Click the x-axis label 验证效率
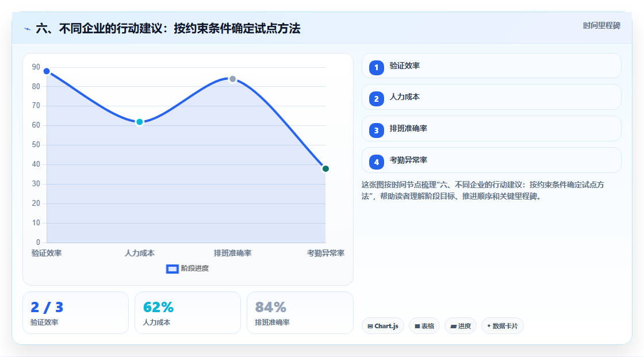Image resolution: width=644 pixels, height=357 pixels. click(47, 253)
